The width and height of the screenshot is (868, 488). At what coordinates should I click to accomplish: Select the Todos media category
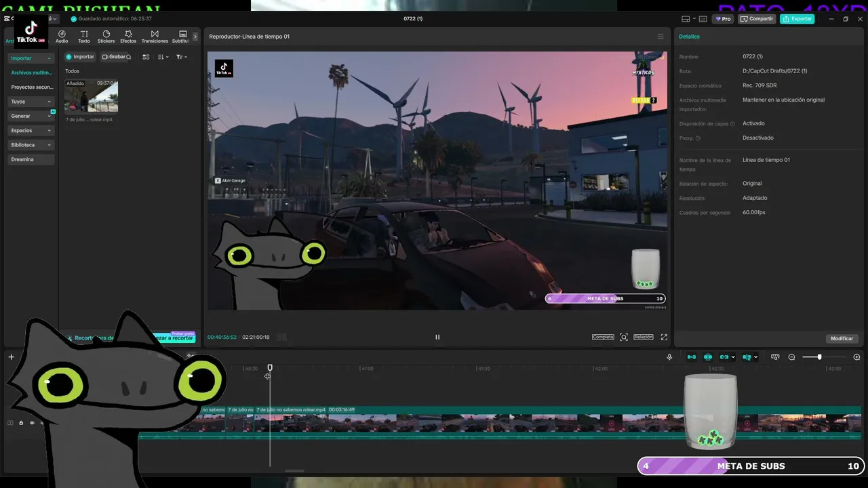[x=72, y=71]
